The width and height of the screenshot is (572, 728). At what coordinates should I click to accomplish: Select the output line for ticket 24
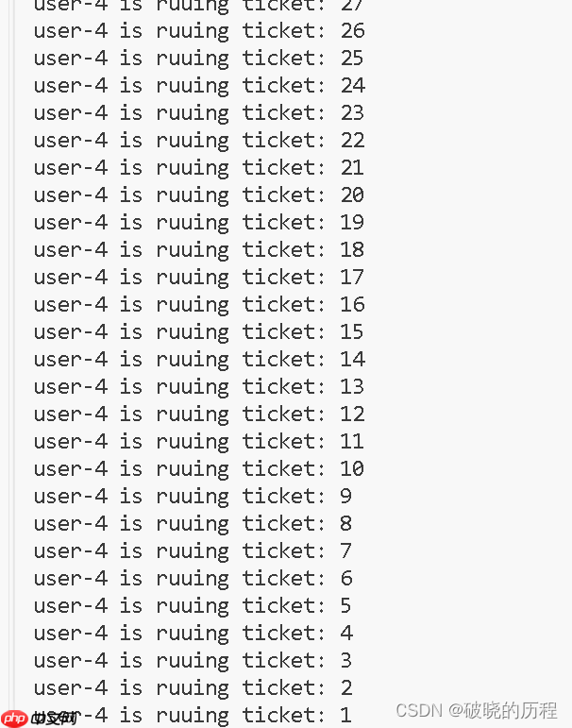[x=198, y=86]
